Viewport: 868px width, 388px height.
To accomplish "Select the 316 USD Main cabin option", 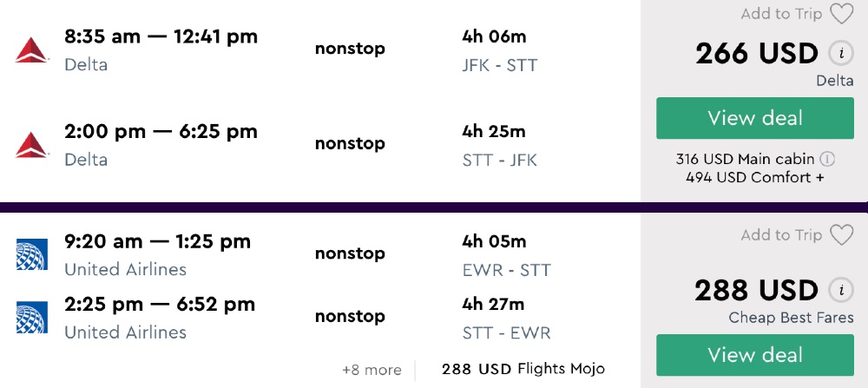I will coord(745,159).
